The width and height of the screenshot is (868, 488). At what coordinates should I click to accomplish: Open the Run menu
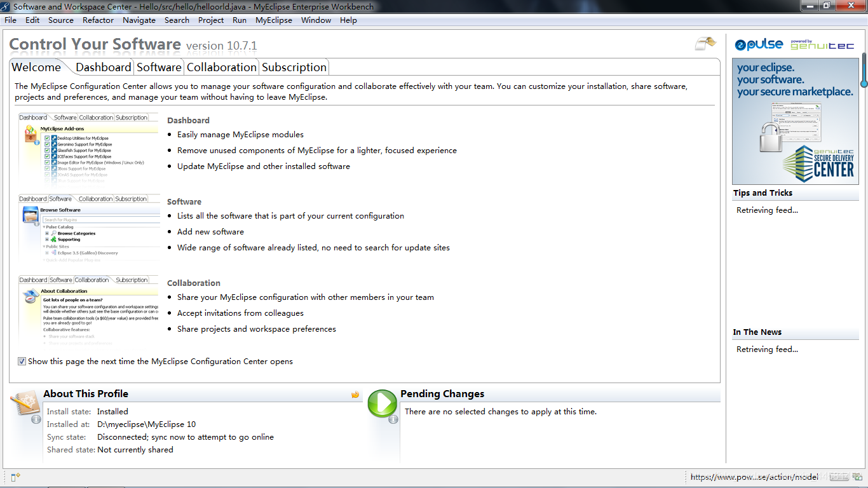coord(240,20)
